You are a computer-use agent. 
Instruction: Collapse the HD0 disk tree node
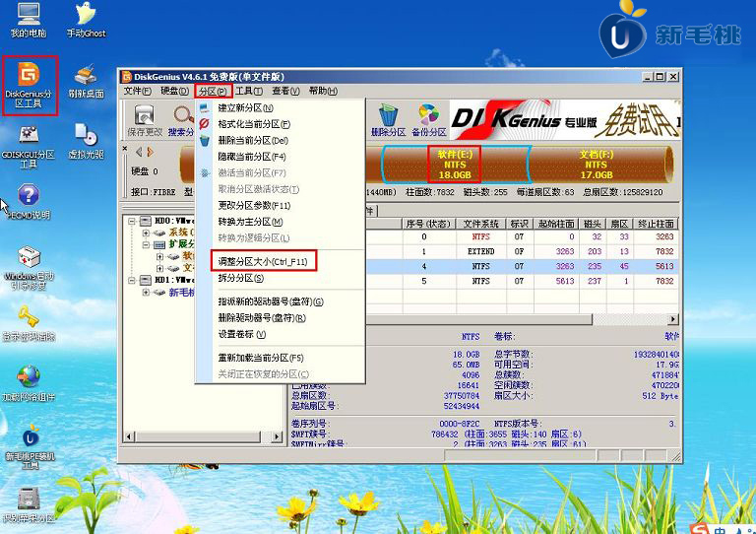[x=134, y=222]
